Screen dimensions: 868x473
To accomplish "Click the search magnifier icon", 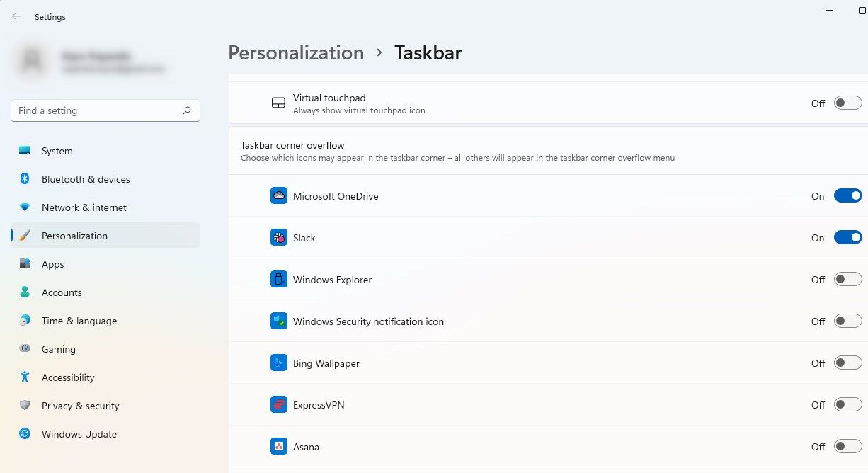I will click(187, 110).
